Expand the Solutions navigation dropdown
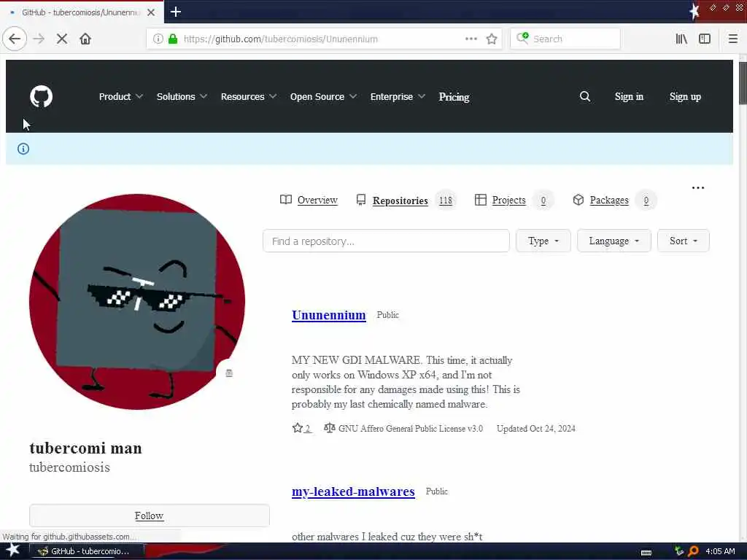Image resolution: width=747 pixels, height=560 pixels. [x=182, y=97]
